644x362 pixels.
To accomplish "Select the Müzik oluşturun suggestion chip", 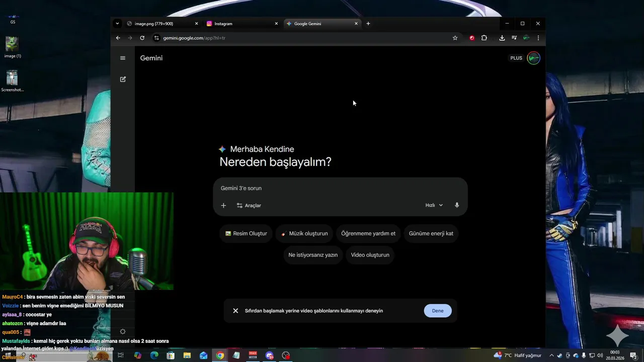I will click(304, 233).
